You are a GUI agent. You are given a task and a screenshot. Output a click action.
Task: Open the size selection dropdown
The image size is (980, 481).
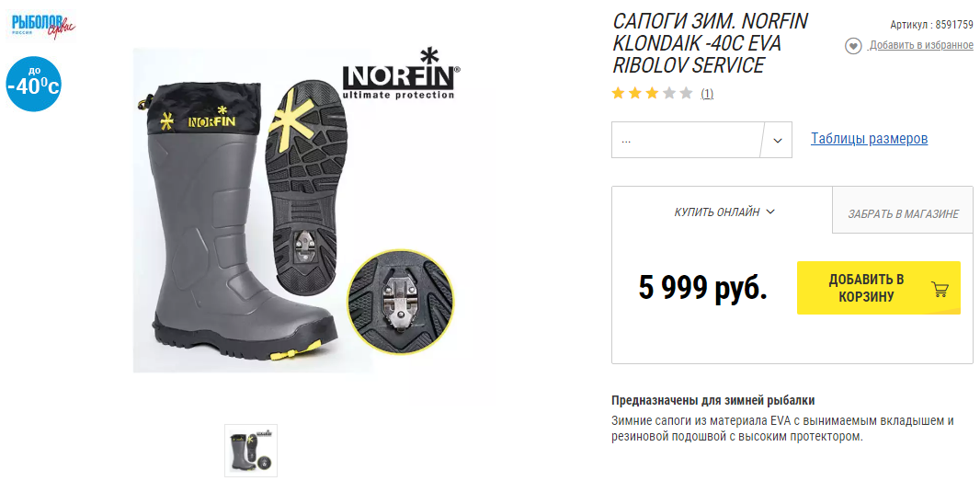coord(701,140)
